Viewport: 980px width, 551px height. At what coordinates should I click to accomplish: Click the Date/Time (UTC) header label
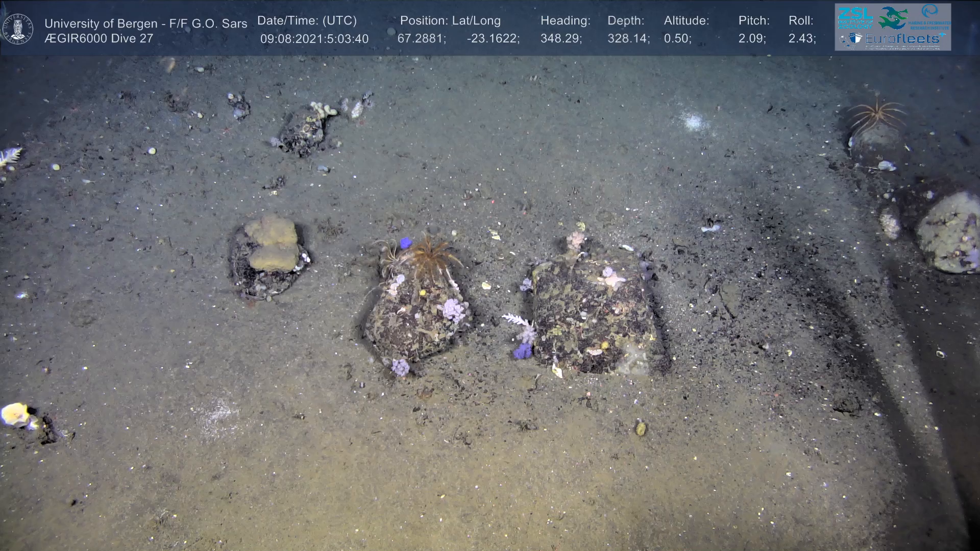click(307, 21)
